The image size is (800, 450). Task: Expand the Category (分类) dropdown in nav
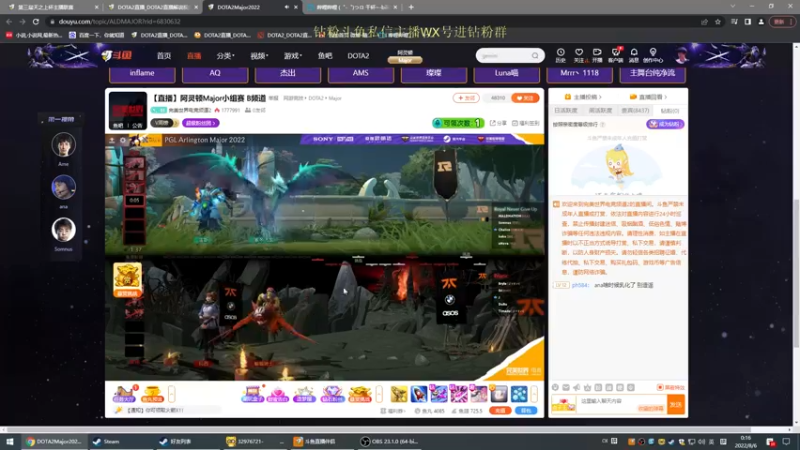coord(225,56)
